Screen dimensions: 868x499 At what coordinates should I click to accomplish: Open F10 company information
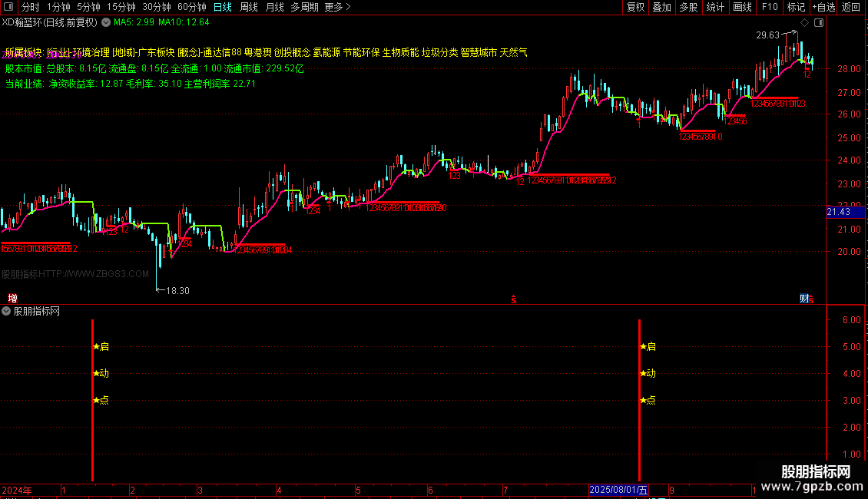(x=770, y=7)
